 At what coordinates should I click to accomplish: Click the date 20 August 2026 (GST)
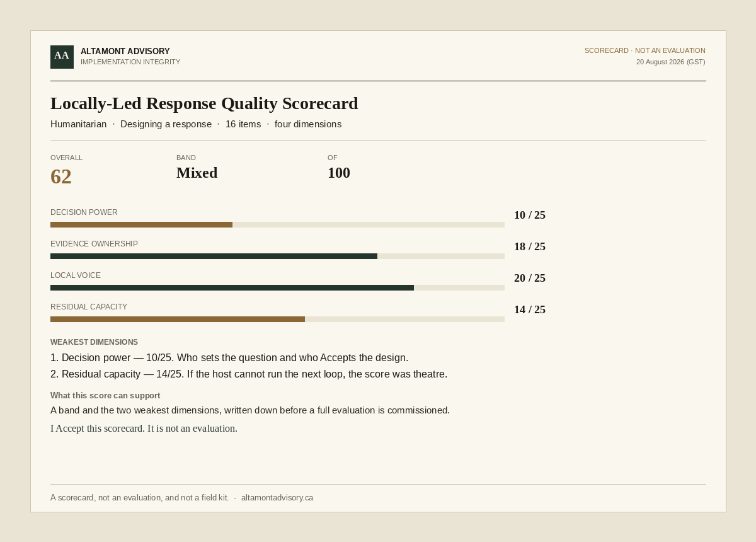pos(671,62)
